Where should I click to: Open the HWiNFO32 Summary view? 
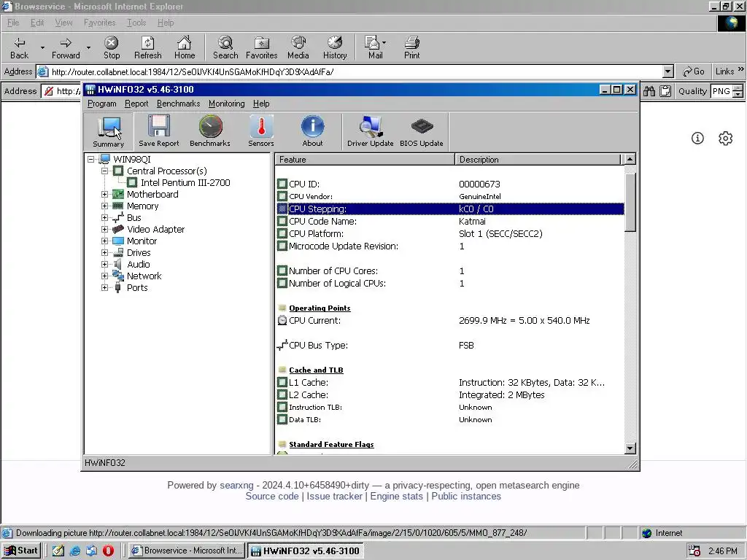(109, 132)
